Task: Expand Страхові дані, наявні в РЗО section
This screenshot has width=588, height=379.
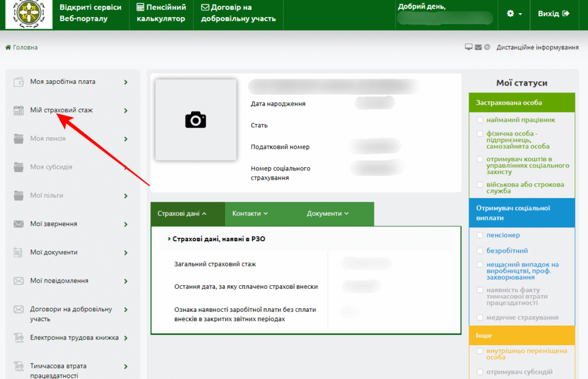Action: 218,239
